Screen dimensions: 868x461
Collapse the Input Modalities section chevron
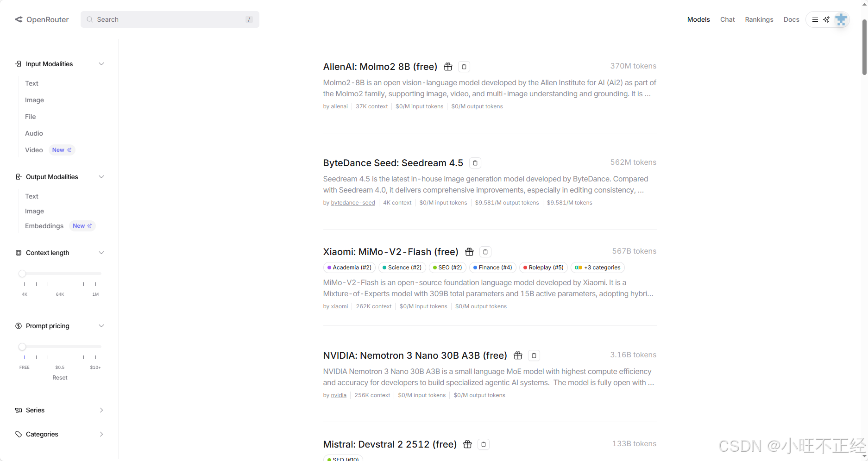[101, 64]
